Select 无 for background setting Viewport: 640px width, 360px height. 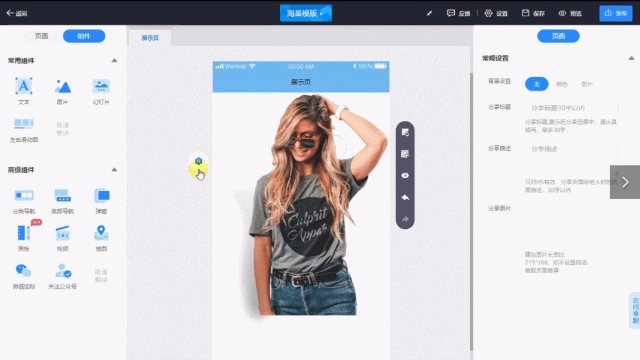coord(536,84)
